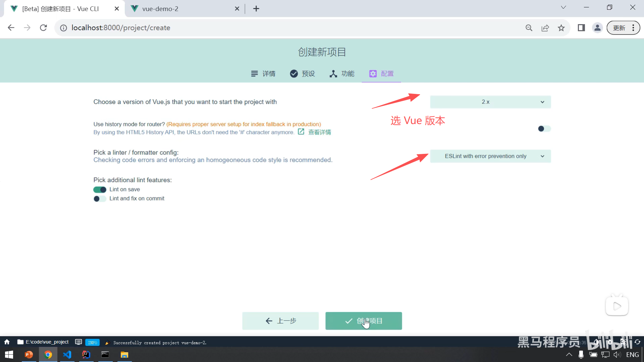Open the logs icon in status bar

[78, 342]
